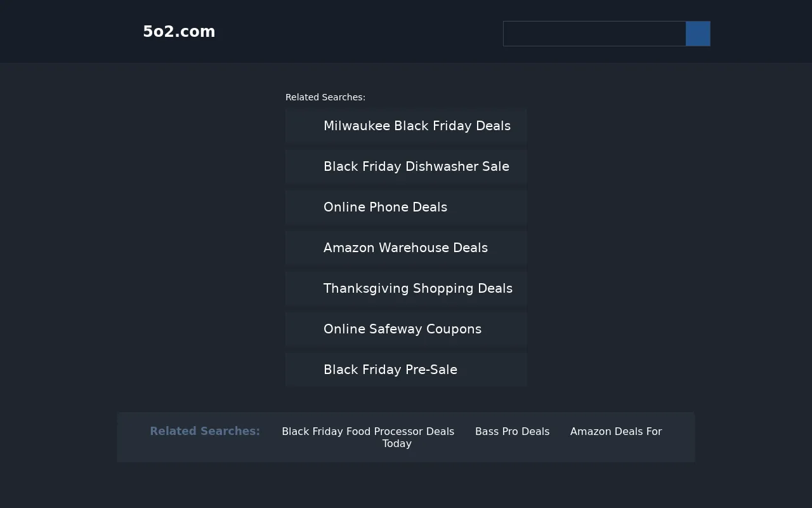Screen dimensions: 812x508
Task: Open Online Safeway Coupons result
Action: (406, 329)
